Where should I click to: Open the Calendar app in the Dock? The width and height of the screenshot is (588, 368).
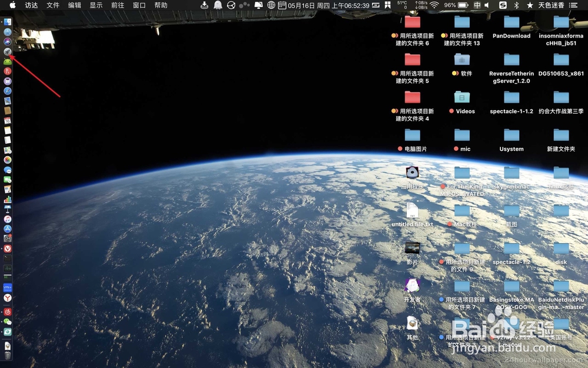[8, 122]
